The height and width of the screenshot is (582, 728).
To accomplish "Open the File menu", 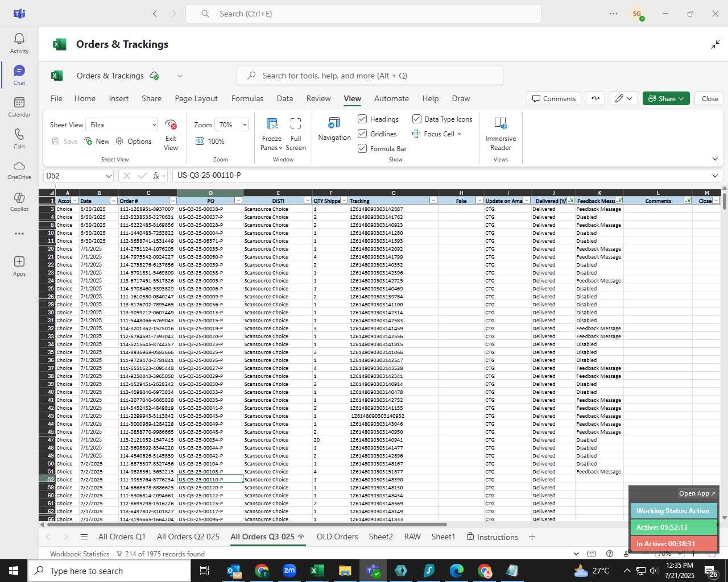I will coord(56,98).
